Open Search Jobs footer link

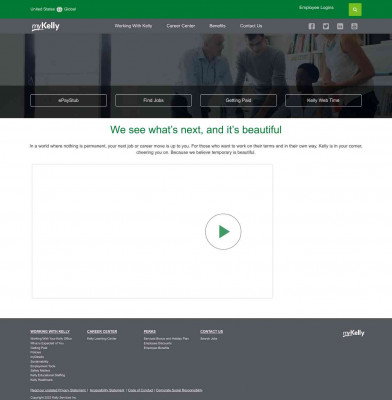209,339
